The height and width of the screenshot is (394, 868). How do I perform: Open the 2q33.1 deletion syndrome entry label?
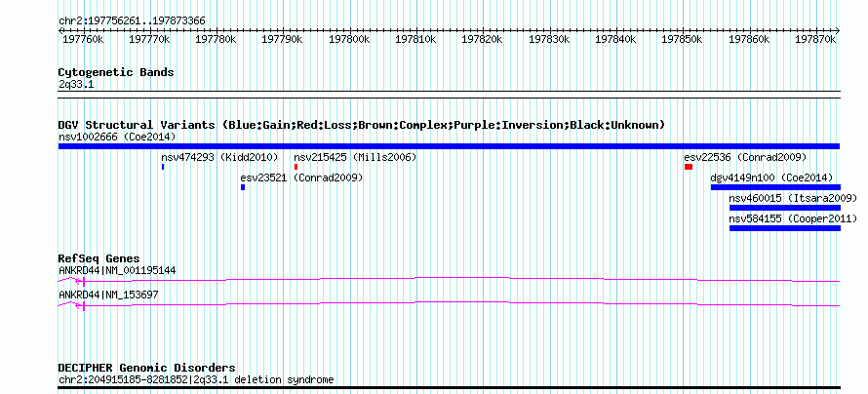tap(196, 379)
